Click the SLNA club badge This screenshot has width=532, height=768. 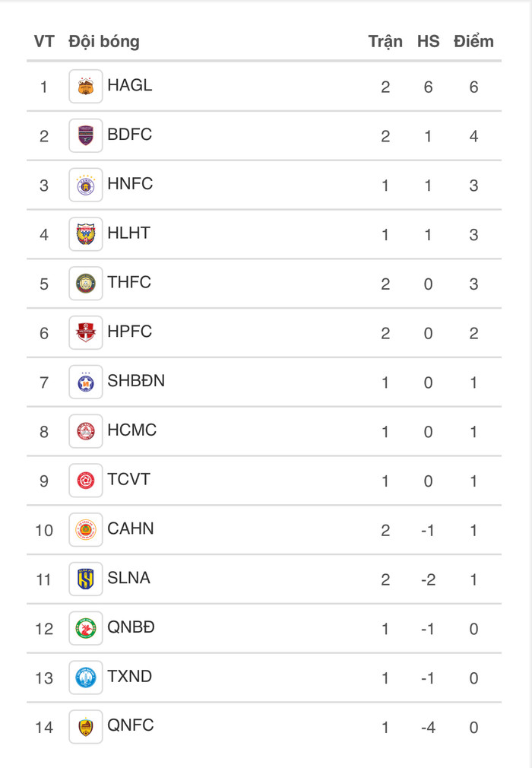pyautogui.click(x=86, y=579)
